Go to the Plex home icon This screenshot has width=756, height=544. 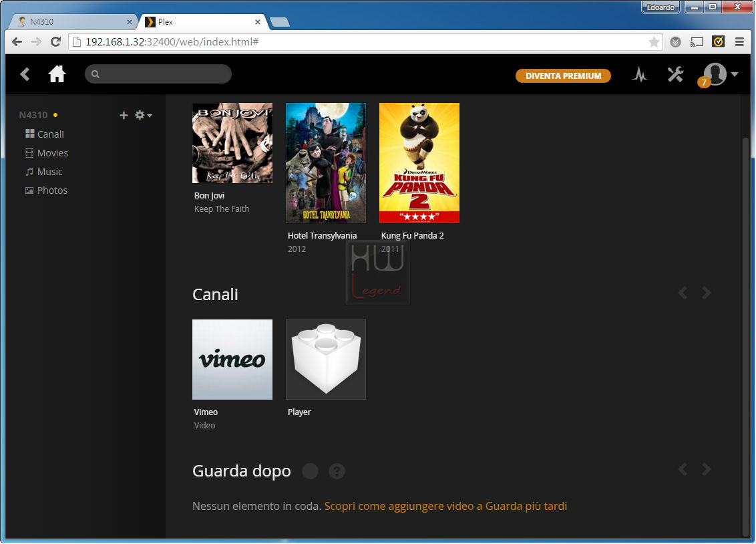57,74
